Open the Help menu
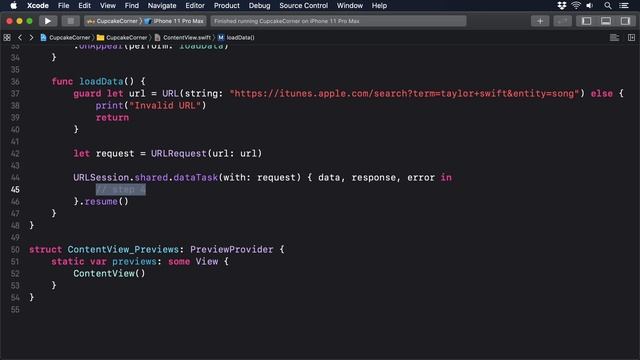Viewport: 640px width, 360px height. pyautogui.click(x=379, y=6)
